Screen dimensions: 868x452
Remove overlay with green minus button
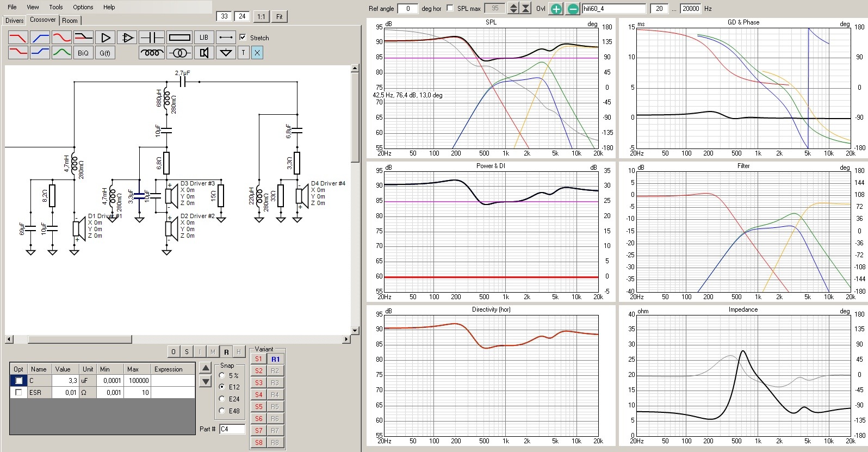point(573,9)
